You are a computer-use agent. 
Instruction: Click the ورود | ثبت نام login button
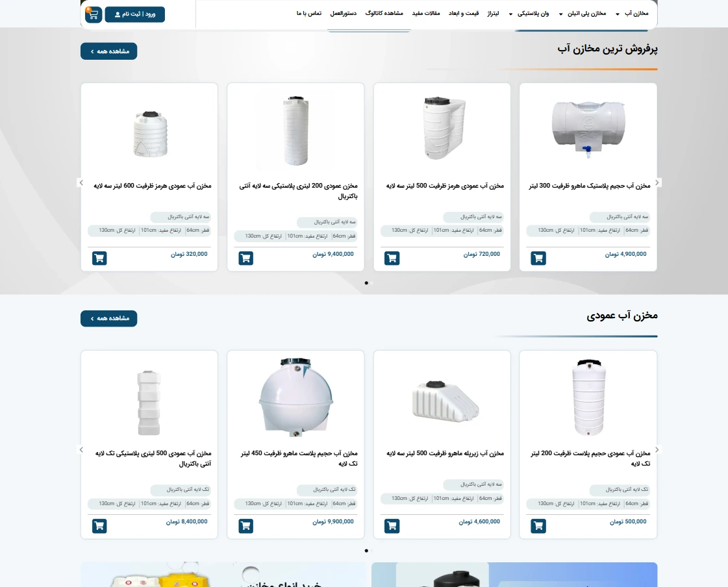[134, 14]
